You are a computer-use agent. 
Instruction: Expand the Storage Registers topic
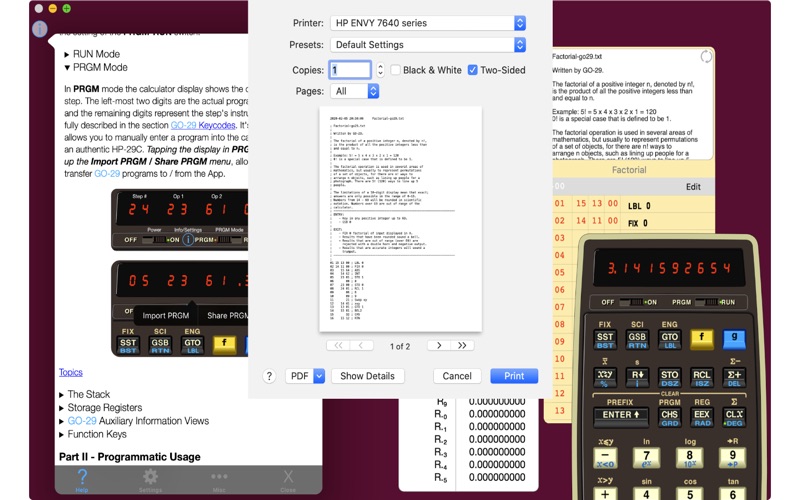[100, 408]
